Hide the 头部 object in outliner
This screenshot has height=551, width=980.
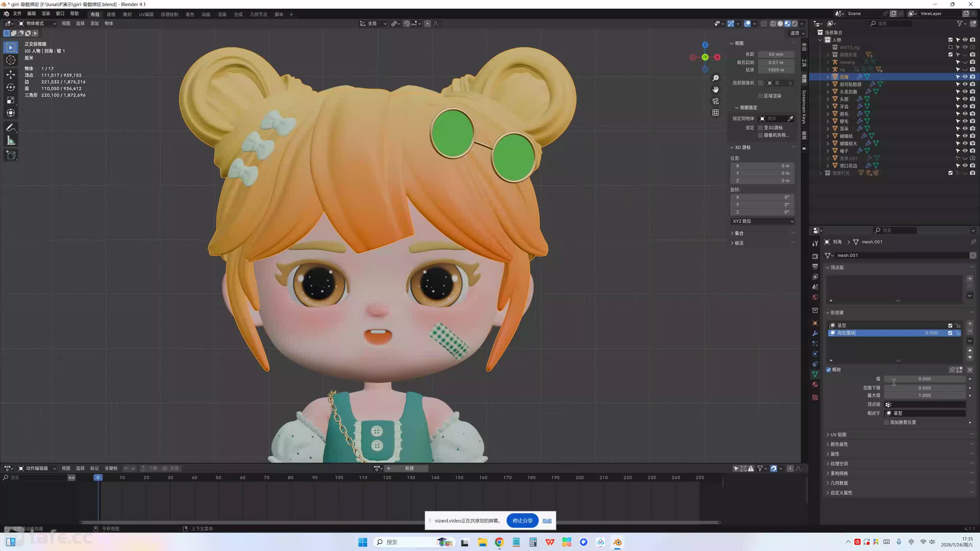coord(965,99)
